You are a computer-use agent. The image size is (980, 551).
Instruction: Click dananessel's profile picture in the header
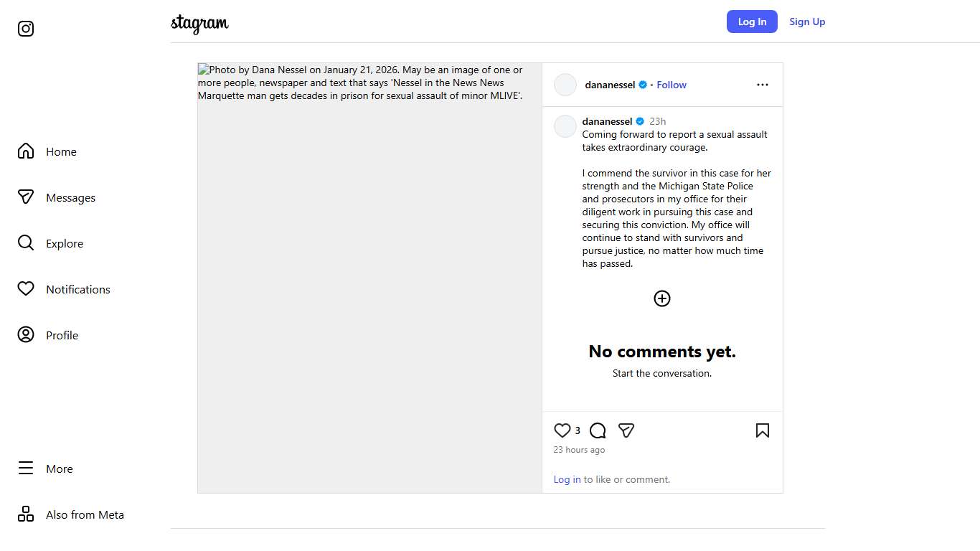click(x=565, y=85)
